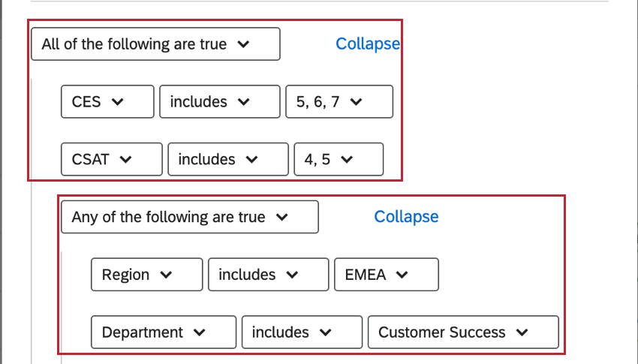Click the chevron arrow next to 'Customer Success'

coord(522,332)
